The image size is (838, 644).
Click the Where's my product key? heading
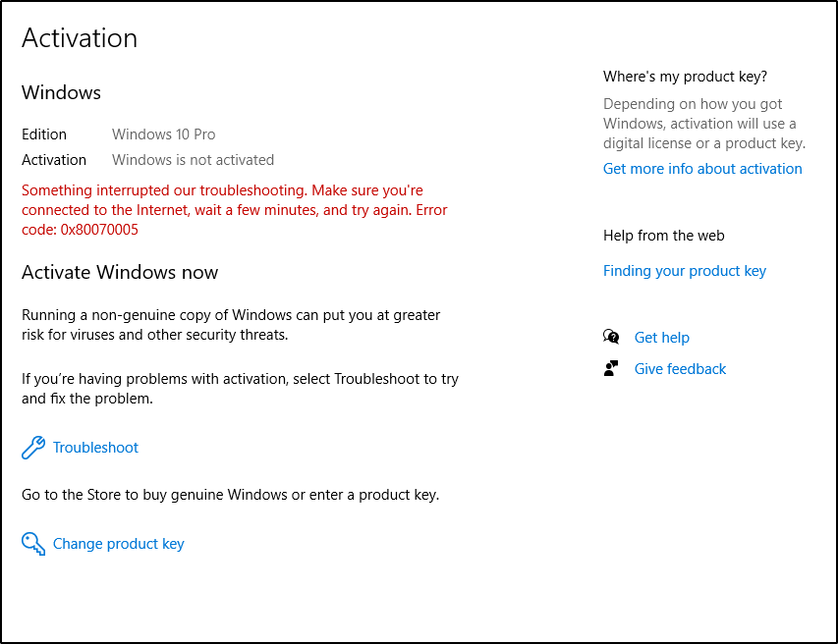click(x=685, y=77)
